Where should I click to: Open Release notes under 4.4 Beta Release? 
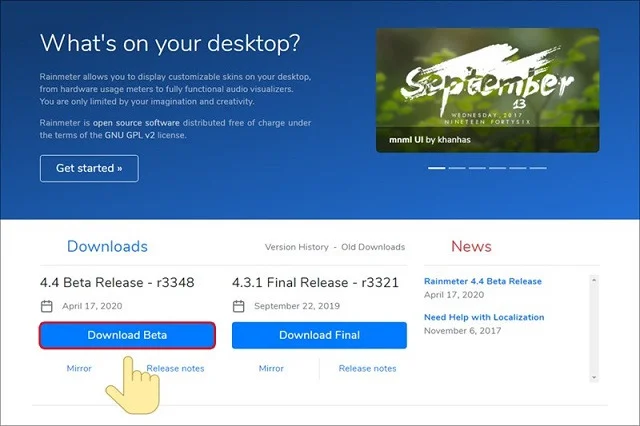pyautogui.click(x=176, y=368)
